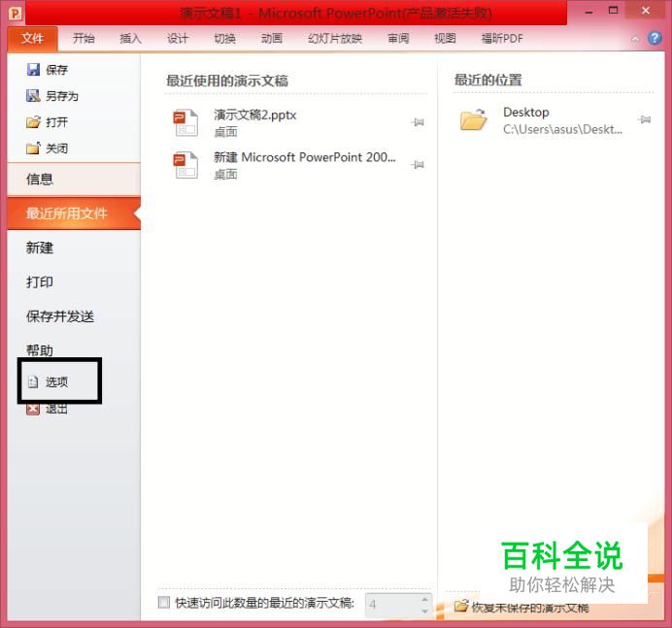Switch to the 福昕PDF tab
The image size is (672, 628).
(502, 39)
